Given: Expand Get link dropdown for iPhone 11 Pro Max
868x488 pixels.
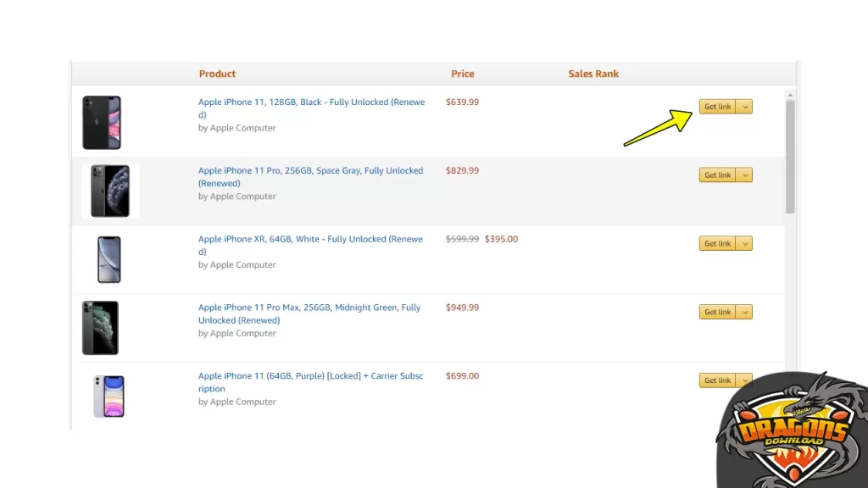Looking at the screenshot, I should point(744,313).
